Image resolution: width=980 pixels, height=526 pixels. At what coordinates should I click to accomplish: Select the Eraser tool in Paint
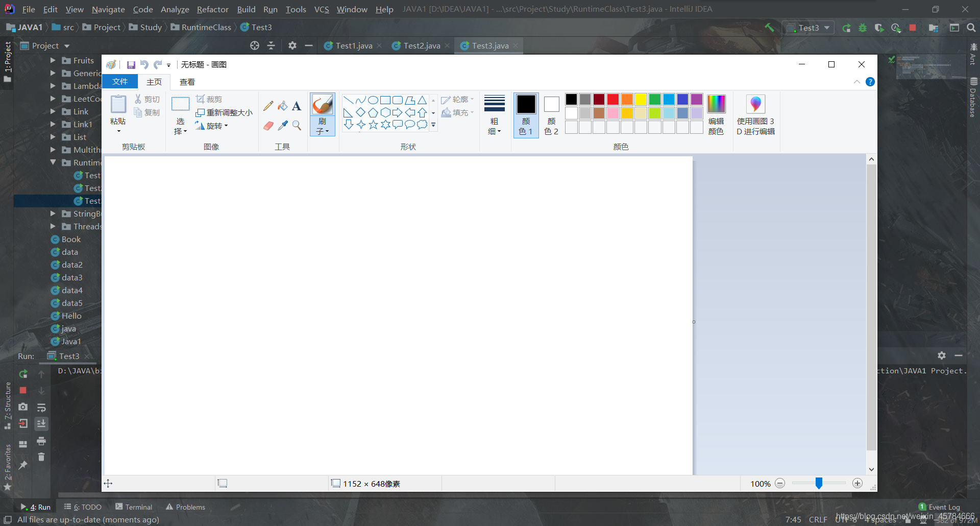tap(268, 126)
